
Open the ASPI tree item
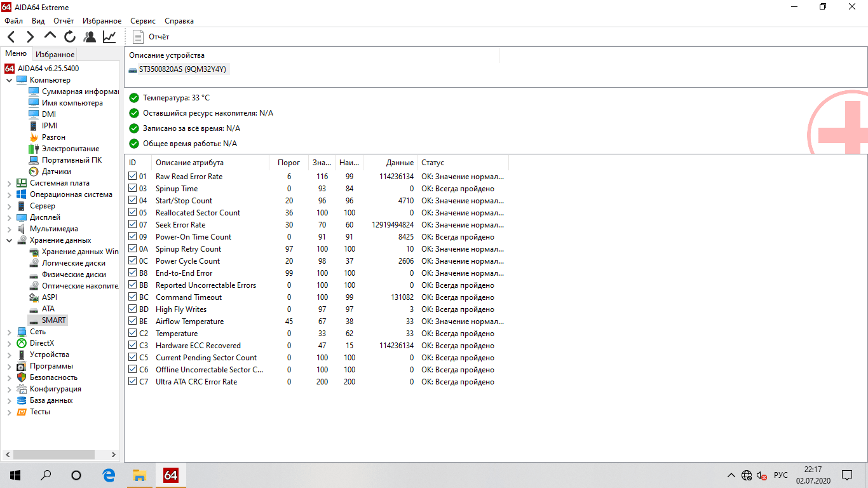click(43, 297)
